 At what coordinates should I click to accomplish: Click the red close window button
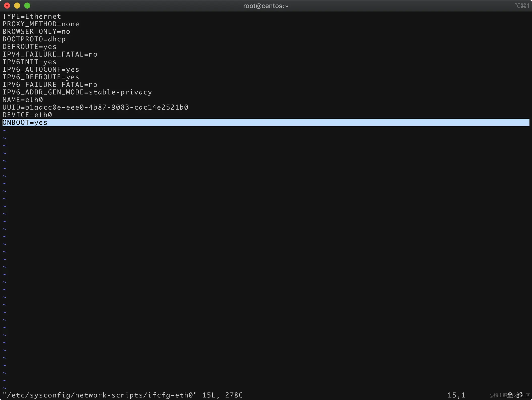tap(7, 6)
